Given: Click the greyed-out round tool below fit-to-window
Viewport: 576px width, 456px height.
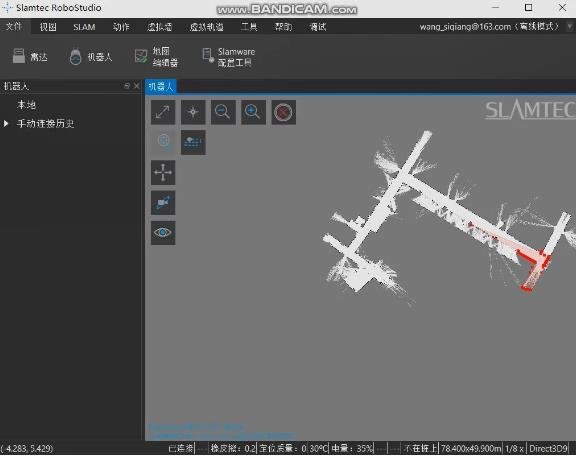Looking at the screenshot, I should point(163,142).
